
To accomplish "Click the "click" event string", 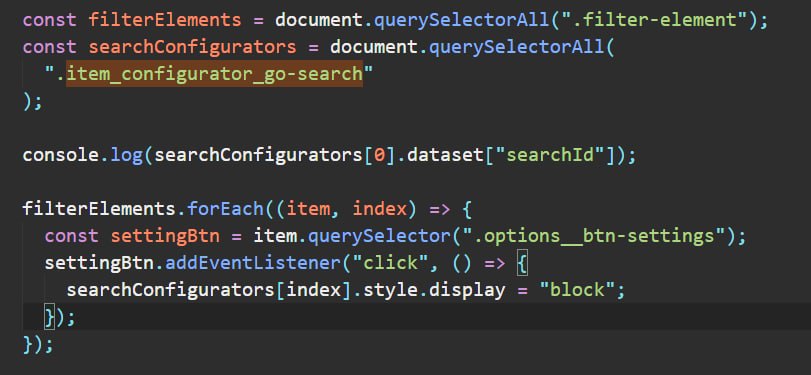I will click(x=391, y=263).
